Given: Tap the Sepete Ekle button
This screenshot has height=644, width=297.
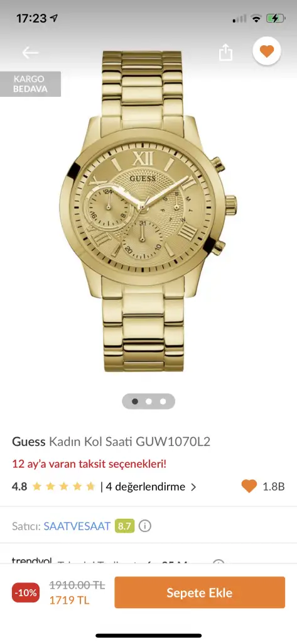Looking at the screenshot, I should pos(200,592).
